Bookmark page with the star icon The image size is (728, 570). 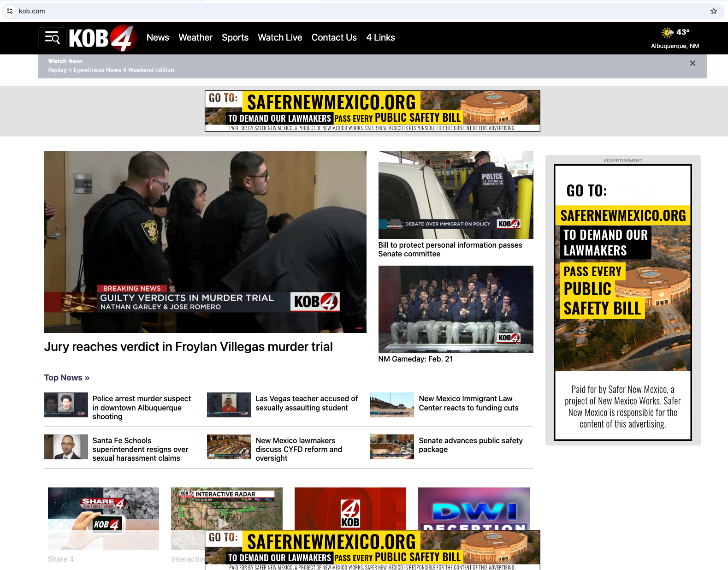713,11
